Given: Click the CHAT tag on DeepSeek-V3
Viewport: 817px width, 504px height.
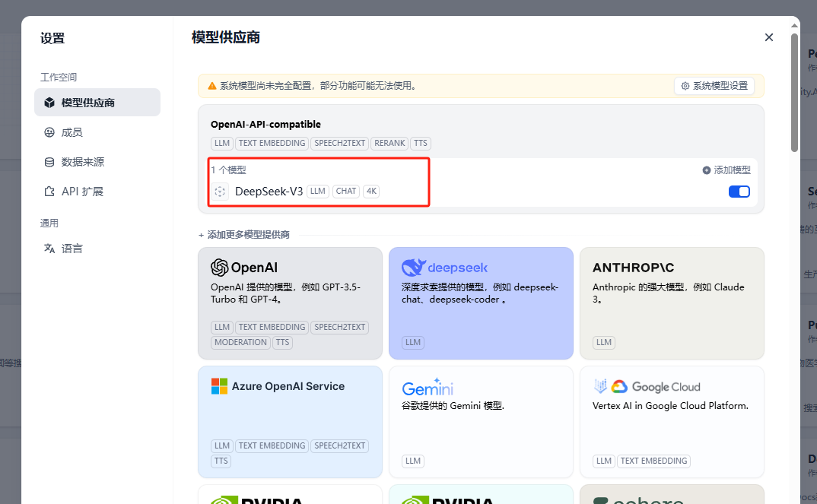Looking at the screenshot, I should coord(346,191).
